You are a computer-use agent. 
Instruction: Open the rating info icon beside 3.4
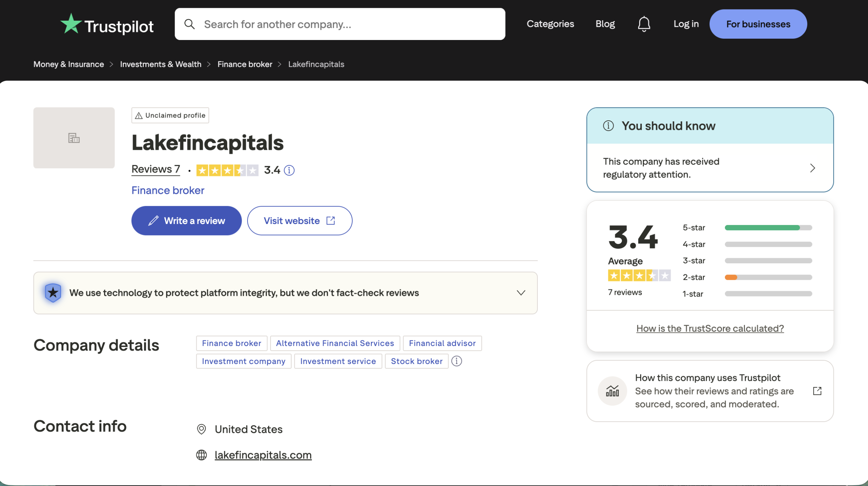(289, 170)
